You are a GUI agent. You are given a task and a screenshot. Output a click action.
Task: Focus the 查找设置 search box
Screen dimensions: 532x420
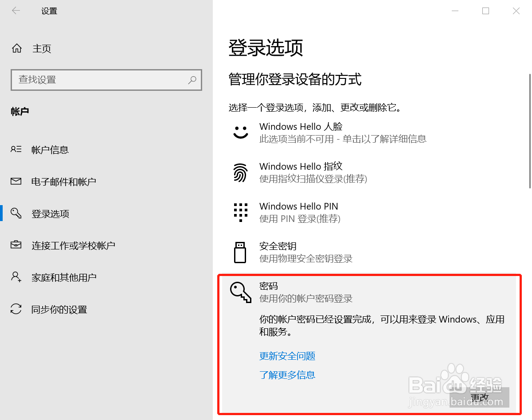[106, 80]
